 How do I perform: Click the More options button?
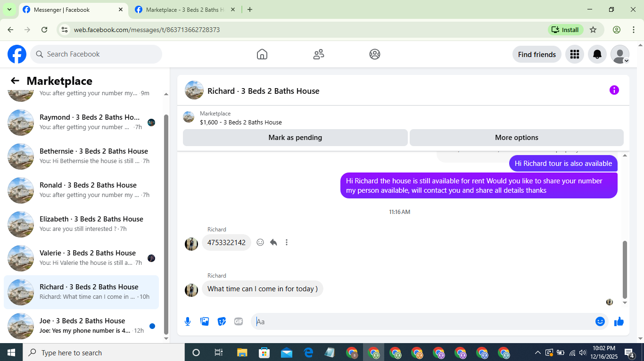click(x=517, y=138)
